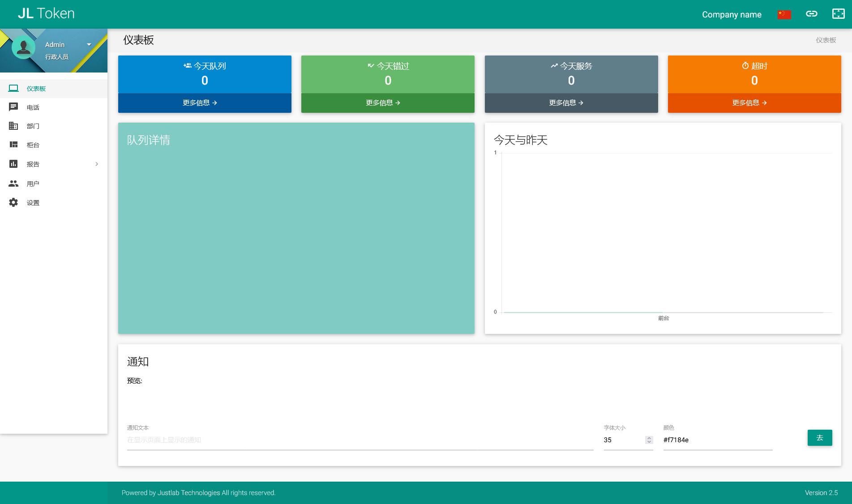The image size is (852, 504).
Task: Click 更多信息 under 今天错过 card
Action: point(383,103)
